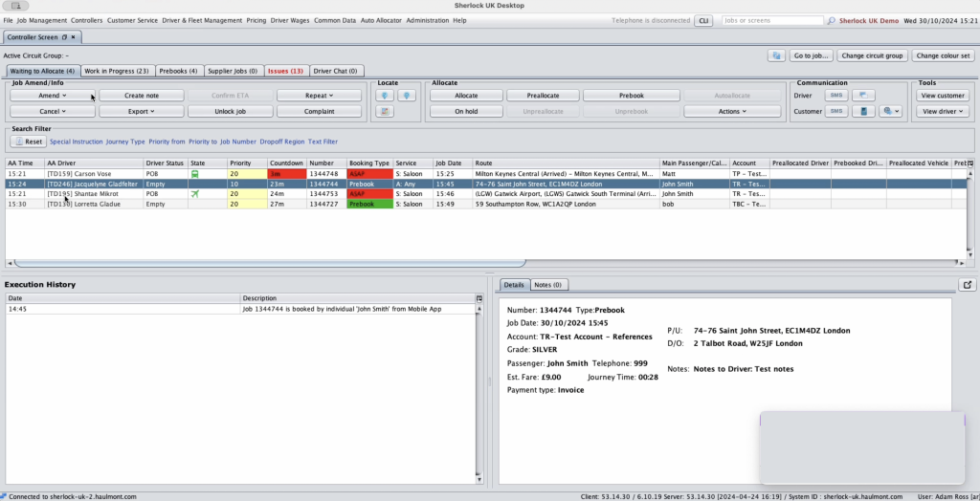Open the Job Management menu
This screenshot has height=501, width=980.
click(42, 21)
